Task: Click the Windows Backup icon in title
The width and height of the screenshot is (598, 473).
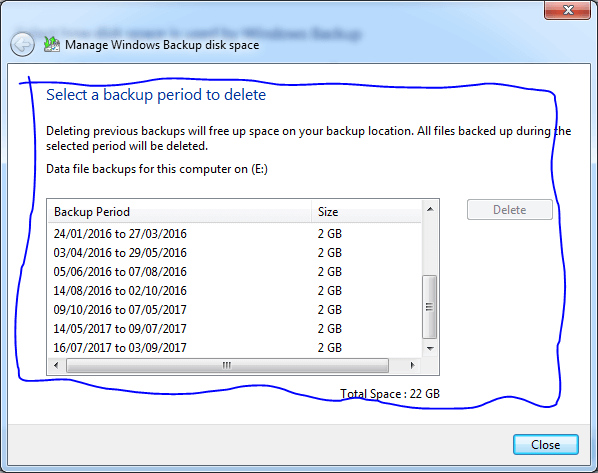Action: coord(52,44)
